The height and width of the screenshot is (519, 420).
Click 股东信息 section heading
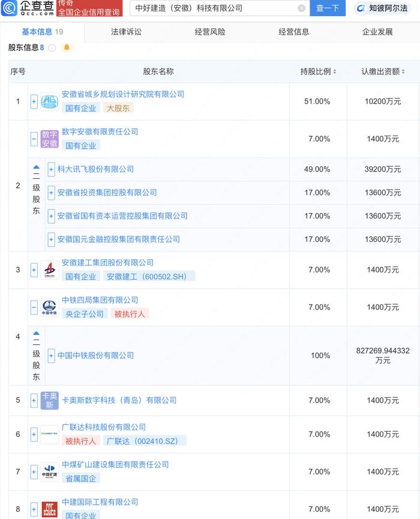click(23, 48)
